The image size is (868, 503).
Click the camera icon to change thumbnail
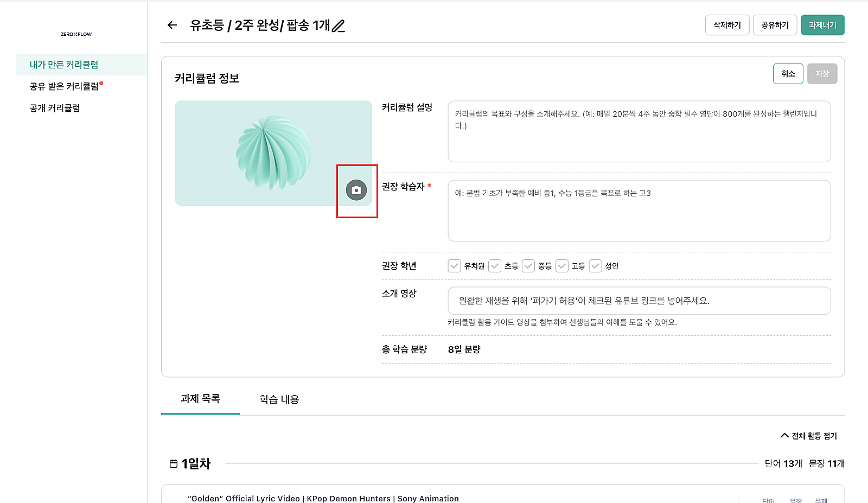[x=356, y=191]
